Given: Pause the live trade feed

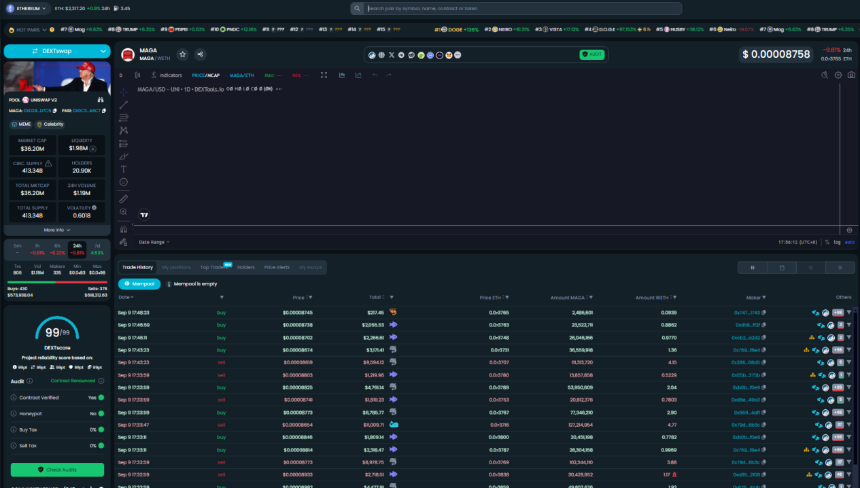Looking at the screenshot, I should click(752, 268).
